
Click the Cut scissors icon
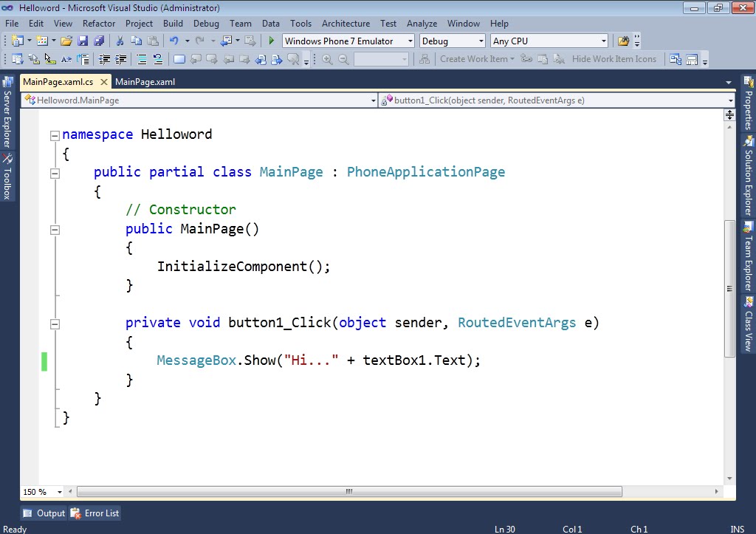pyautogui.click(x=120, y=41)
